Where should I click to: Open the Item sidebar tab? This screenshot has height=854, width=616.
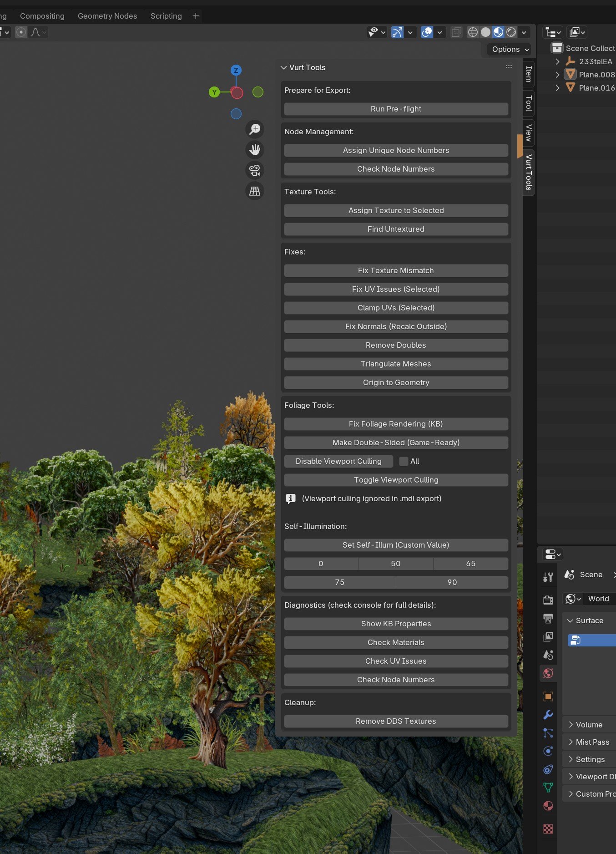click(529, 74)
